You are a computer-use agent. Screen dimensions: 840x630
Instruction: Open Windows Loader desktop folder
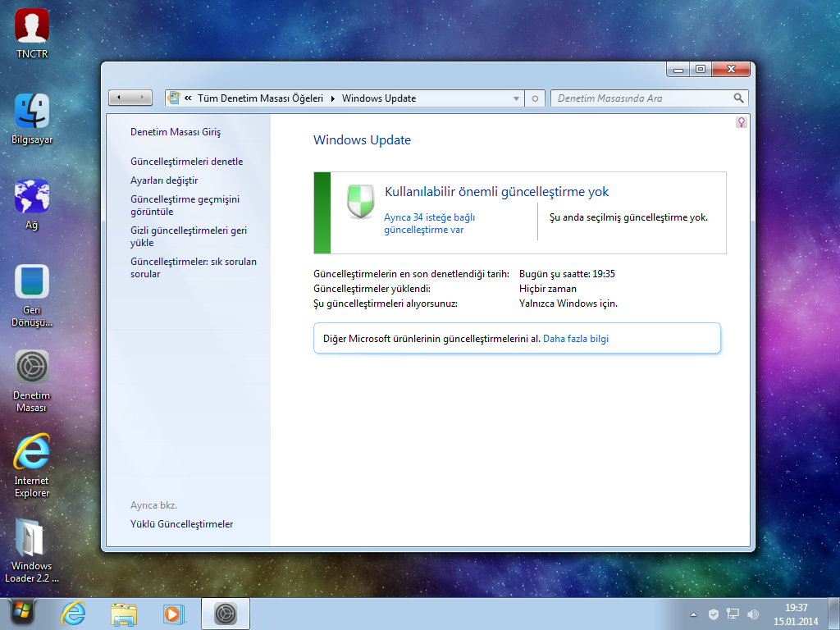pyautogui.click(x=32, y=548)
